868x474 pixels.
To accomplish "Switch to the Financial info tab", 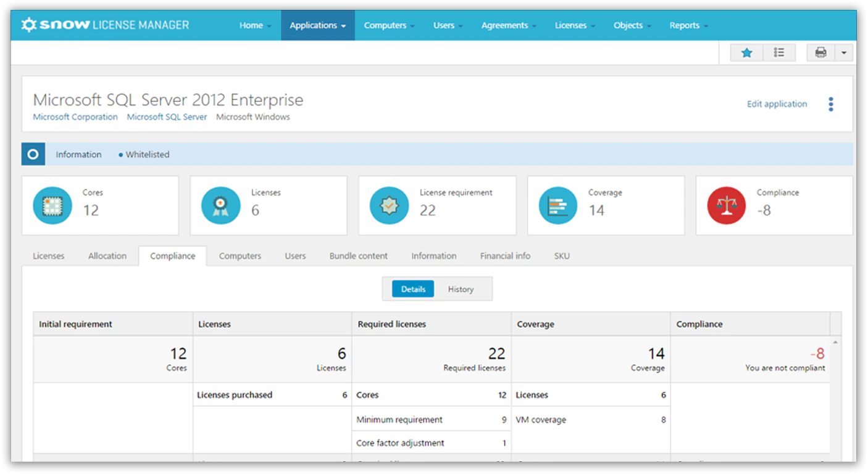I will 505,256.
